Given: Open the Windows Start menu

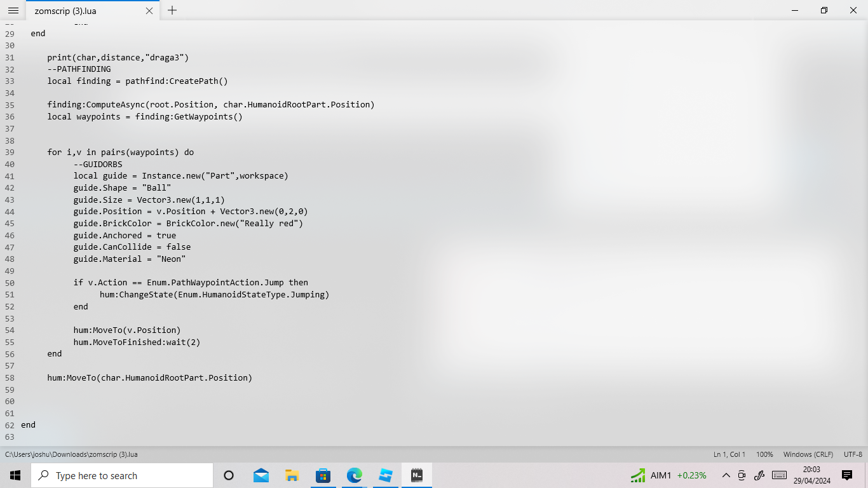Looking at the screenshot, I should click(x=15, y=475).
